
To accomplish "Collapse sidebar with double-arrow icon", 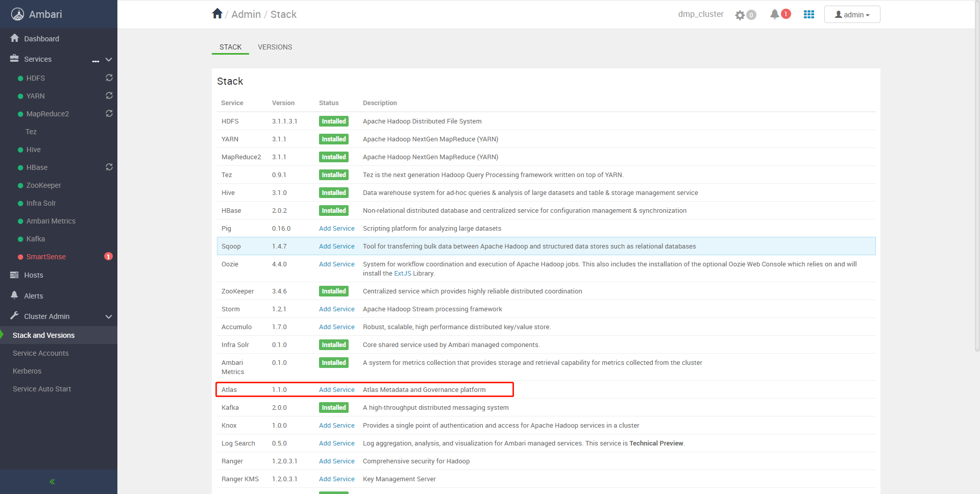I will 52,482.
